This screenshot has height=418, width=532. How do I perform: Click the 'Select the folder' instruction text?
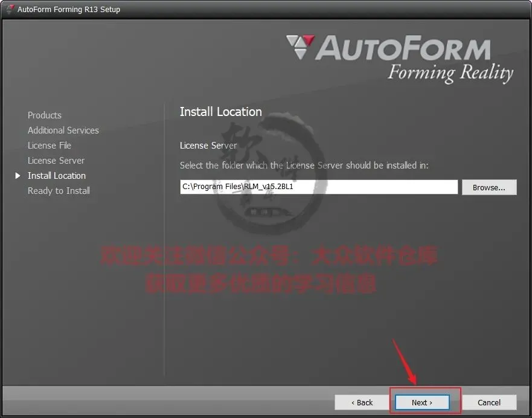(x=304, y=166)
